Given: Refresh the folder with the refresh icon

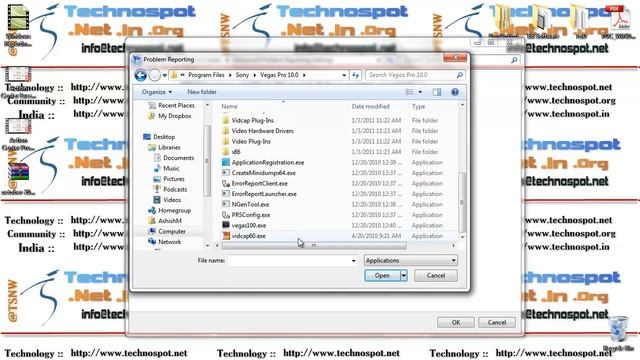Looking at the screenshot, I should coord(356,75).
